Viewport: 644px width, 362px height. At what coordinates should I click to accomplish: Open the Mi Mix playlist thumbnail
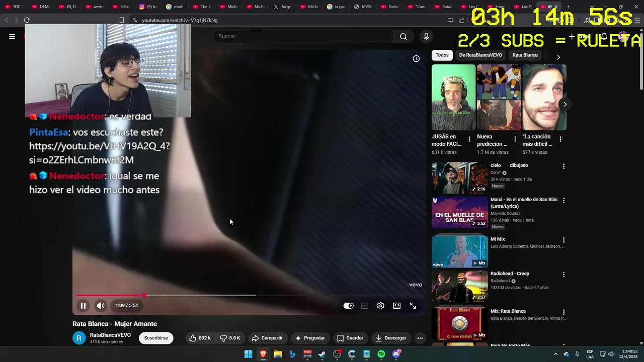pos(460,251)
